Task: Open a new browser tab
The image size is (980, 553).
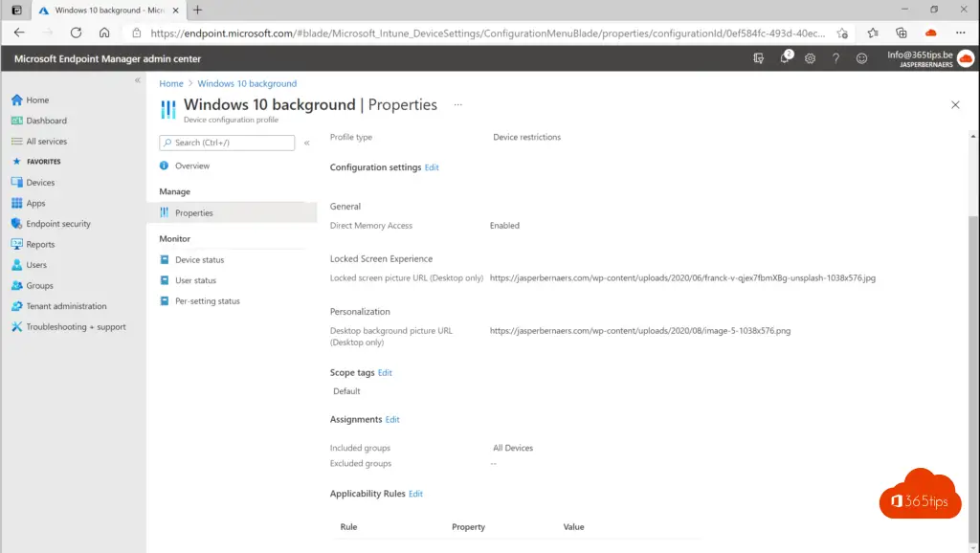Action: point(197,10)
